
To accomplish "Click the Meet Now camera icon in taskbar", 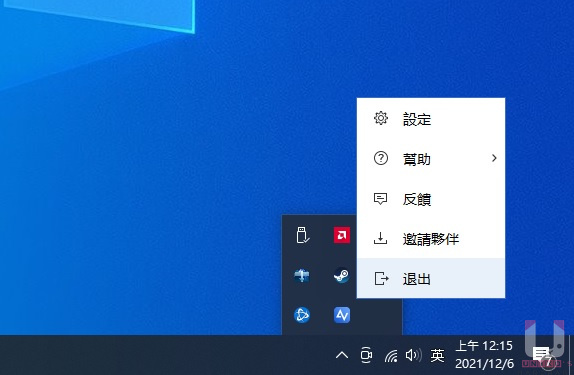I will 366,355.
